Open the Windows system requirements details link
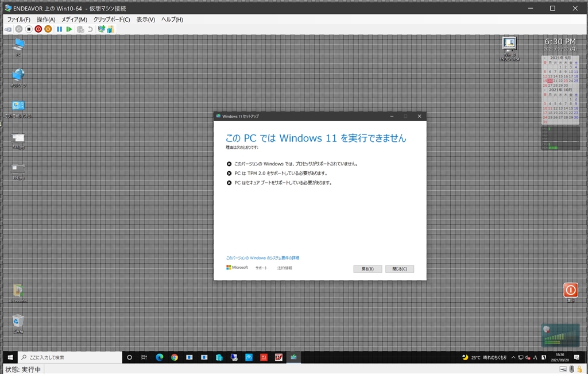Image resolution: width=588 pixels, height=374 pixels. coord(262,258)
